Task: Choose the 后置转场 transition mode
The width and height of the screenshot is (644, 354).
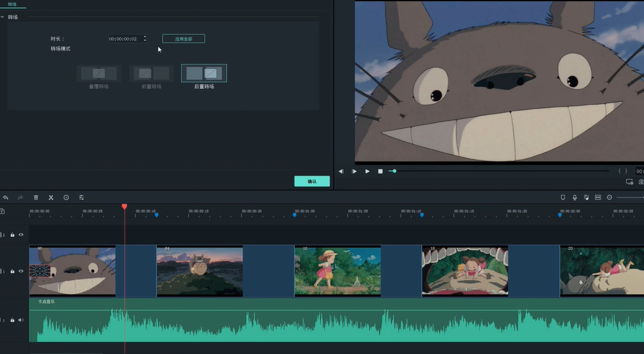Action: pyautogui.click(x=204, y=73)
